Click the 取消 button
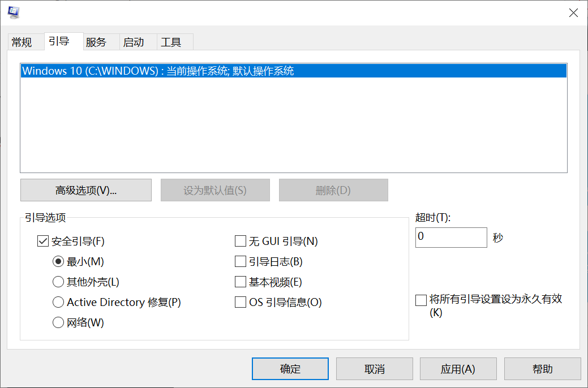The width and height of the screenshot is (588, 388). pyautogui.click(x=374, y=369)
